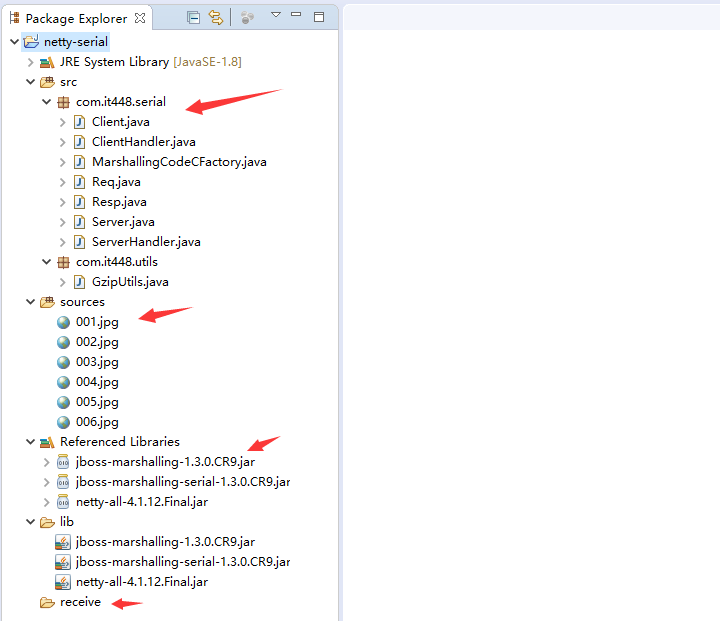Click the receive folder icon
Viewport: 720px width, 621px height.
[x=47, y=602]
